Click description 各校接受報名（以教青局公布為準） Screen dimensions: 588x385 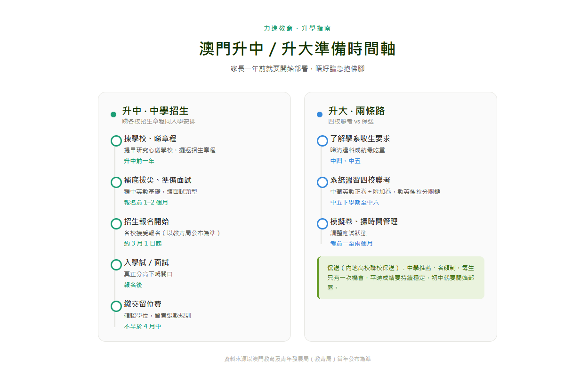click(172, 233)
